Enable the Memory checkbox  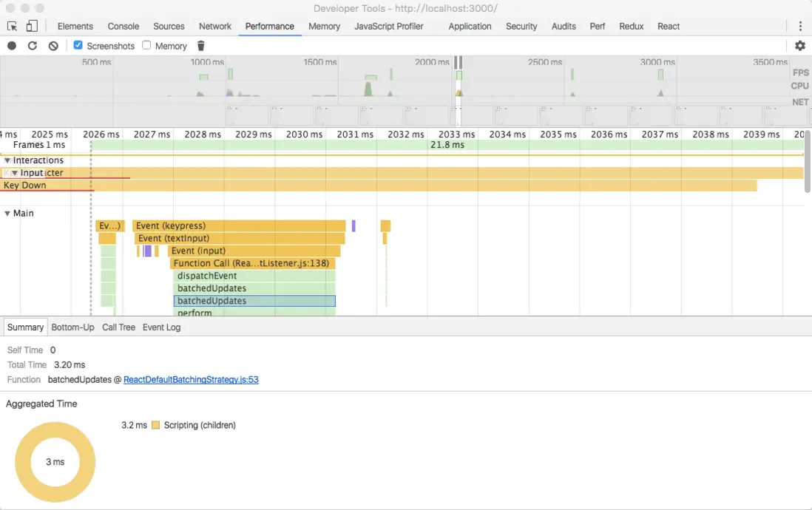146,46
